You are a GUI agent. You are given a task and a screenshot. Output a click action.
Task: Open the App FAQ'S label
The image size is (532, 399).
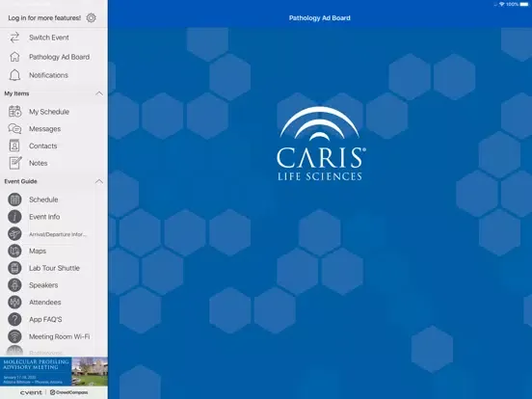click(x=45, y=320)
